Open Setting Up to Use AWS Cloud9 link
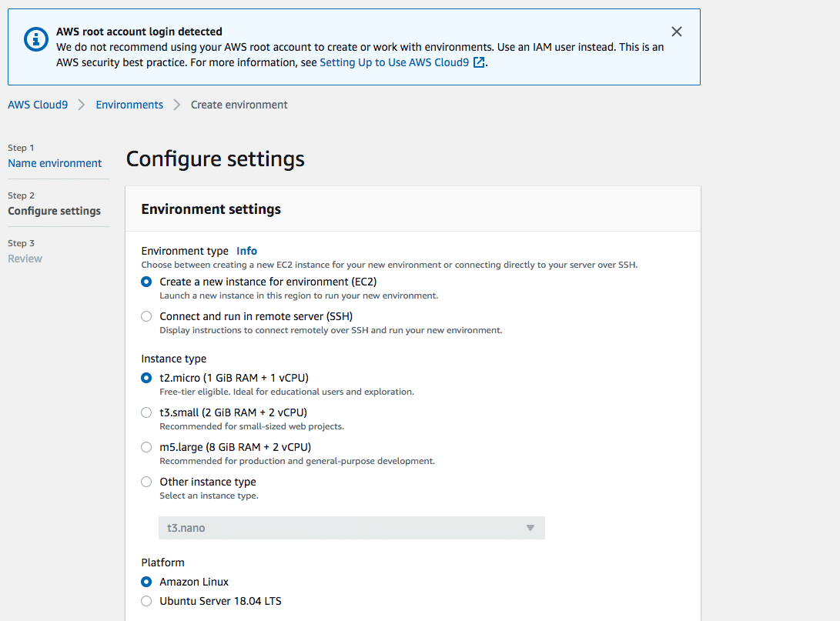840x621 pixels. [394, 62]
